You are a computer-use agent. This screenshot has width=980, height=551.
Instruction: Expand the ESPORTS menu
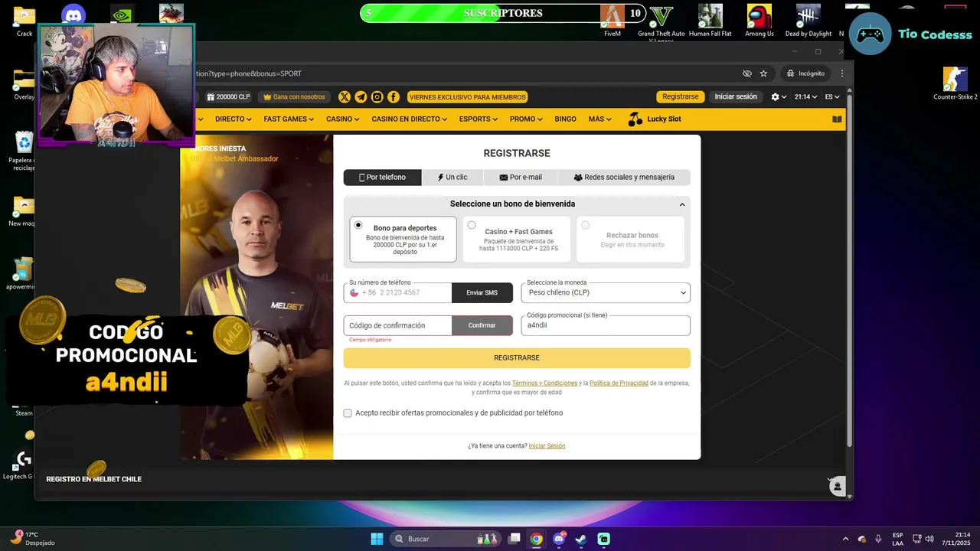click(479, 119)
